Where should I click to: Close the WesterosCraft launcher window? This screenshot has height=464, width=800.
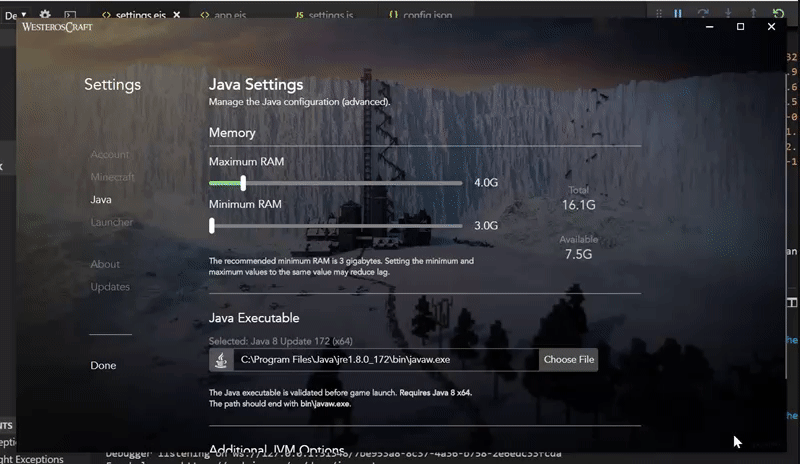pos(771,27)
